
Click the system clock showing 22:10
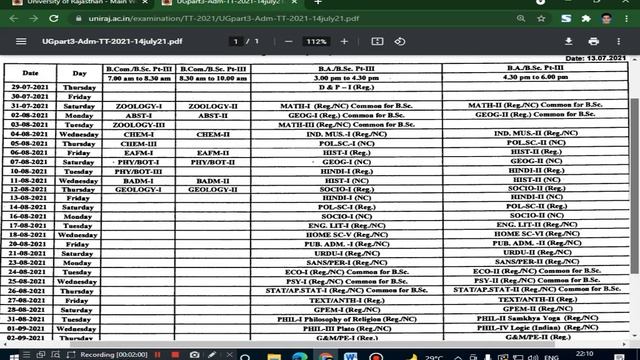tap(585, 354)
